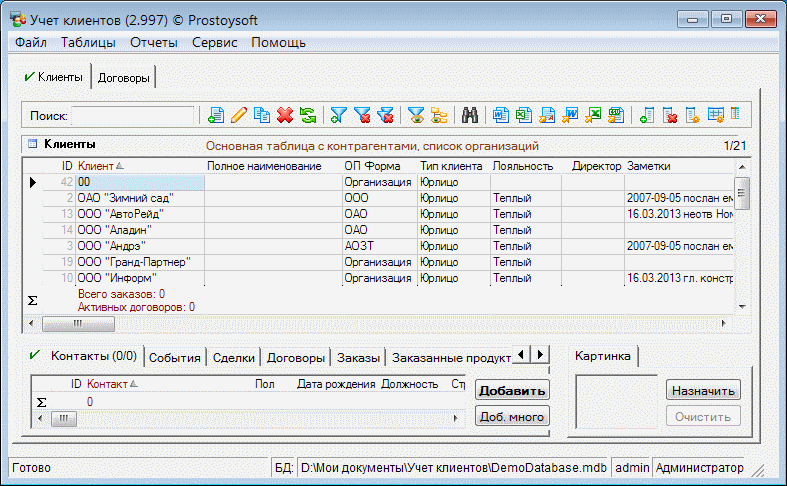Click the tree grouping icon in toolbar

tap(439, 116)
